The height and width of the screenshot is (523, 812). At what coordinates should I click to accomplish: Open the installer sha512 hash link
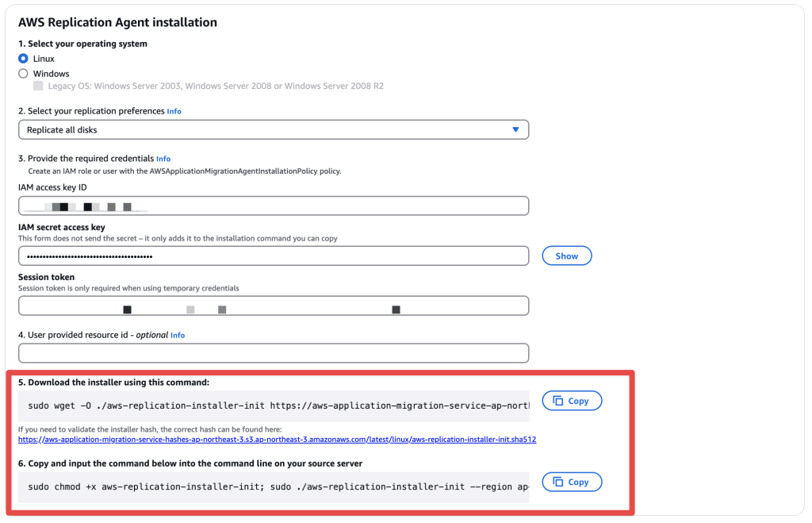(277, 440)
